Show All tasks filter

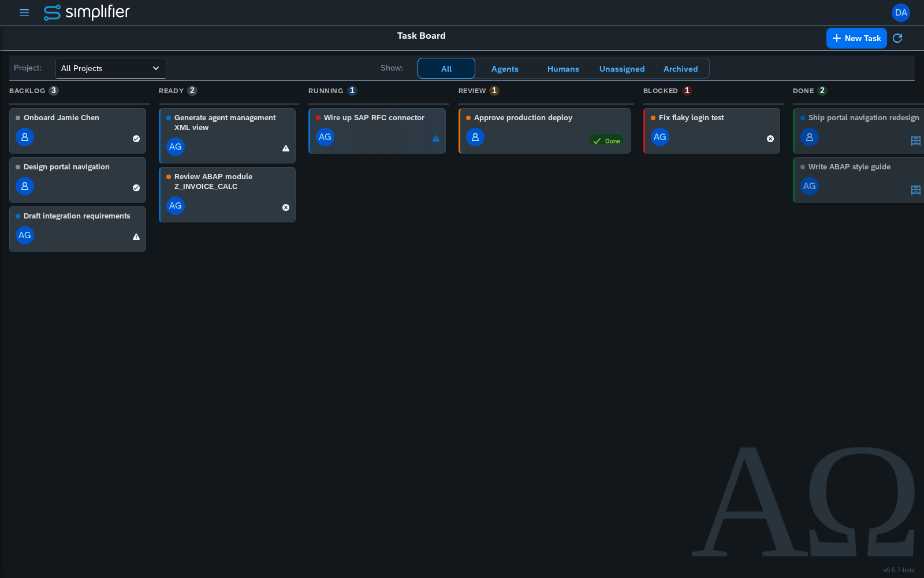point(446,69)
